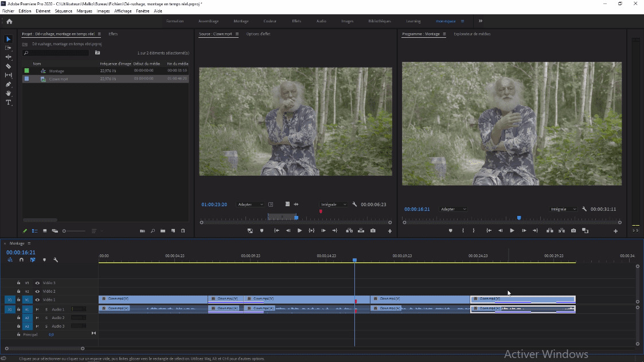
Task: Toggle visibility of the Vidéo 1 track
Action: [37, 300]
